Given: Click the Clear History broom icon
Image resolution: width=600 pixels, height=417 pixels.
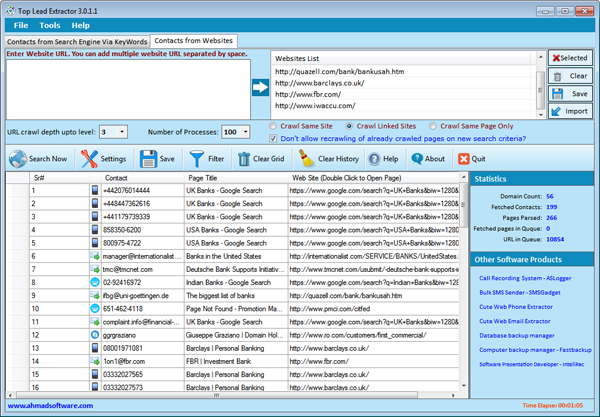Looking at the screenshot, I should coord(307,158).
